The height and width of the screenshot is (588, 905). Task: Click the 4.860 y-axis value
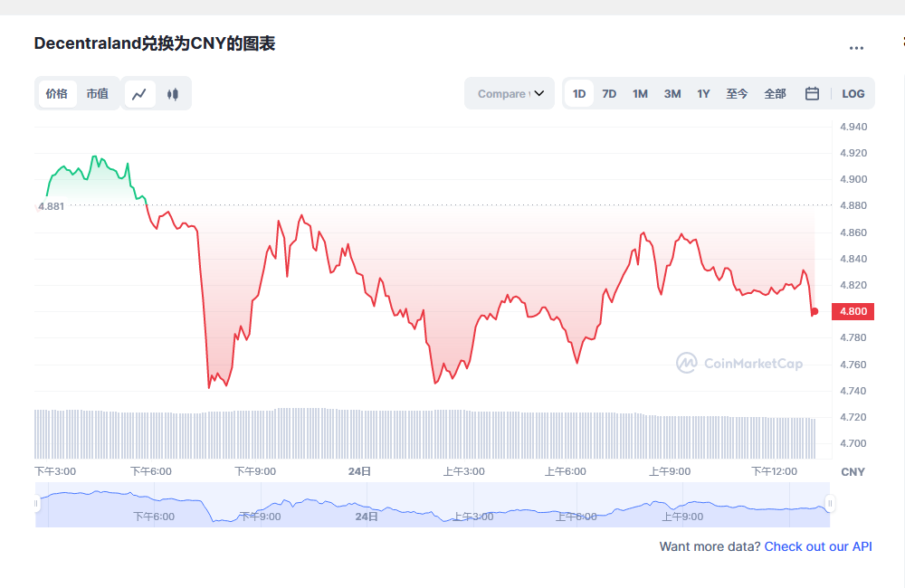click(853, 232)
